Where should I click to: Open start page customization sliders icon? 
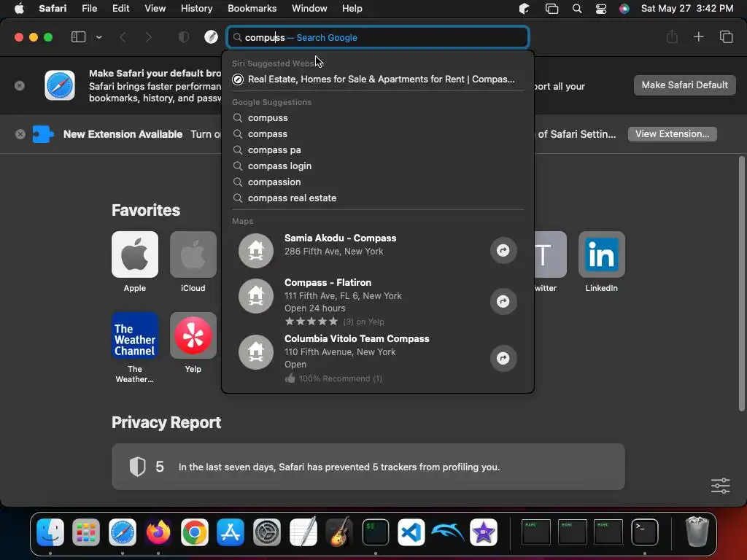[x=720, y=486]
